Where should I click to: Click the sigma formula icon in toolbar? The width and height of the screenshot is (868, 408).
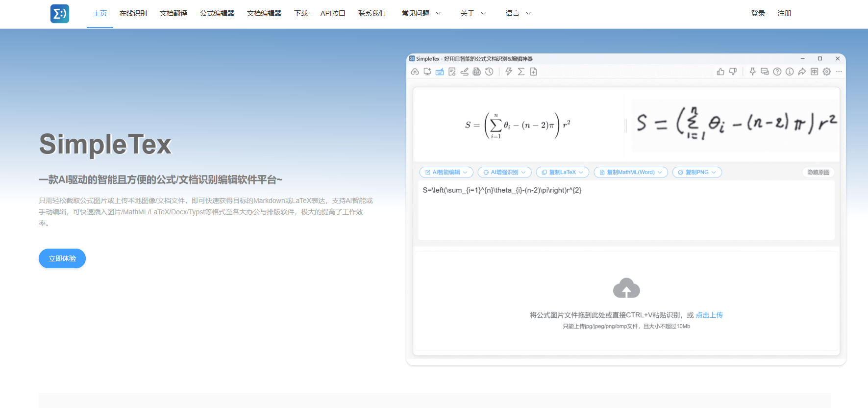(x=521, y=72)
